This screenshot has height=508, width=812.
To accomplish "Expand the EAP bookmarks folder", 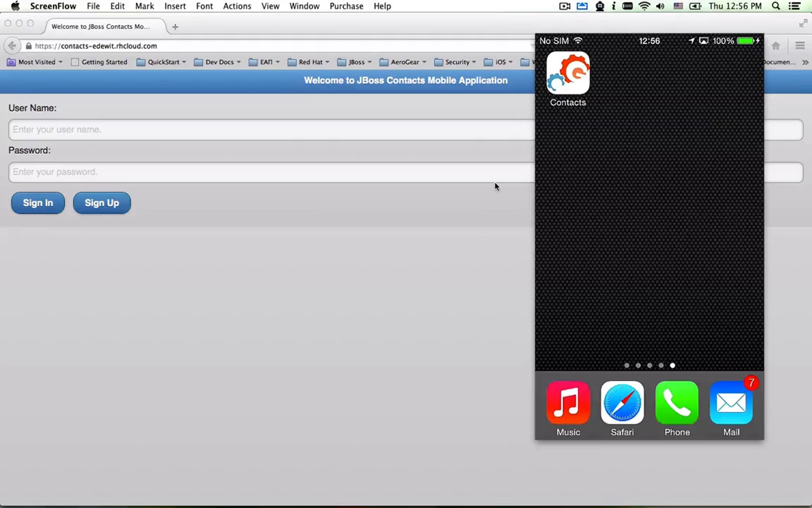I will (x=264, y=62).
